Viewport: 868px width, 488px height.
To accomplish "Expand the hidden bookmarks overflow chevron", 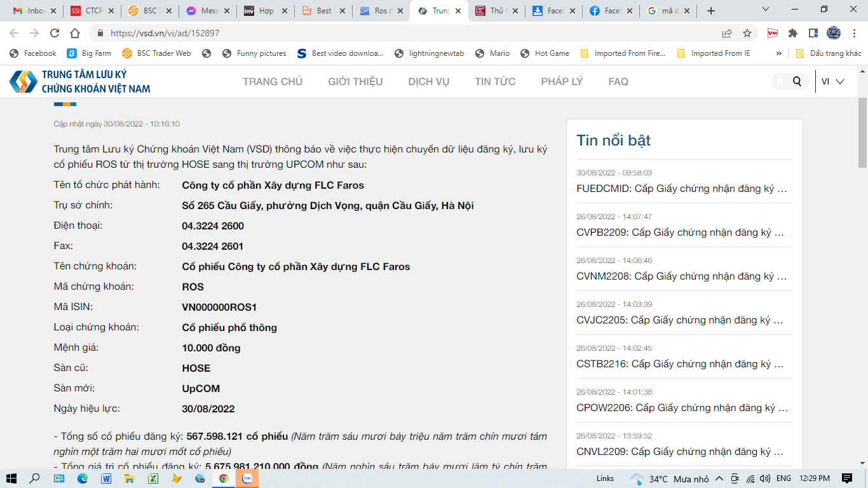I will click(778, 53).
